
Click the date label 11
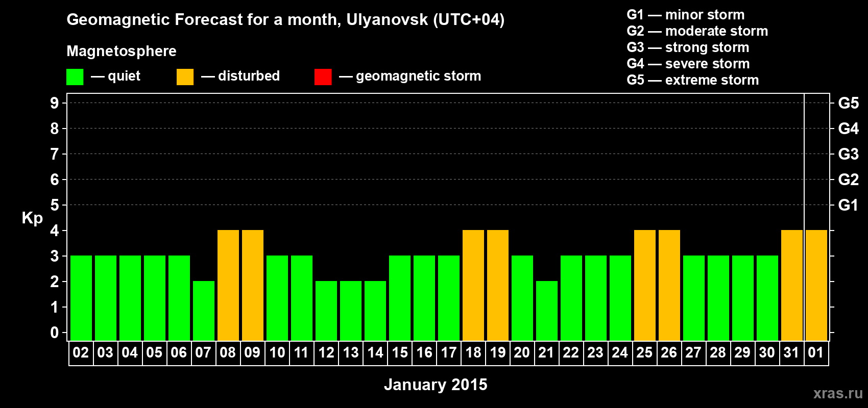tap(301, 352)
